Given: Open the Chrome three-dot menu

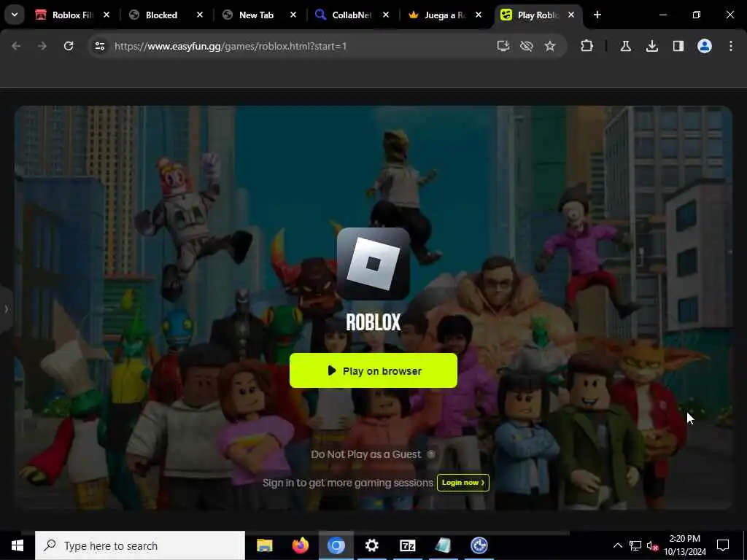Looking at the screenshot, I should tap(731, 46).
